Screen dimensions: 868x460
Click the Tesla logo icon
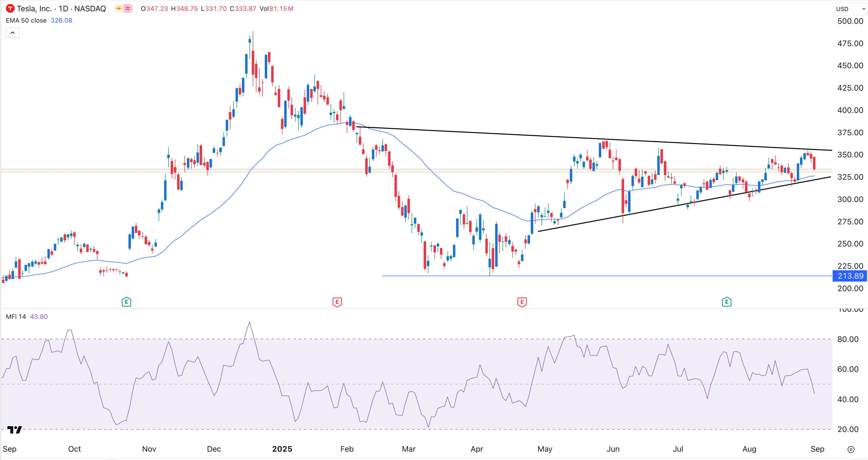click(11, 8)
